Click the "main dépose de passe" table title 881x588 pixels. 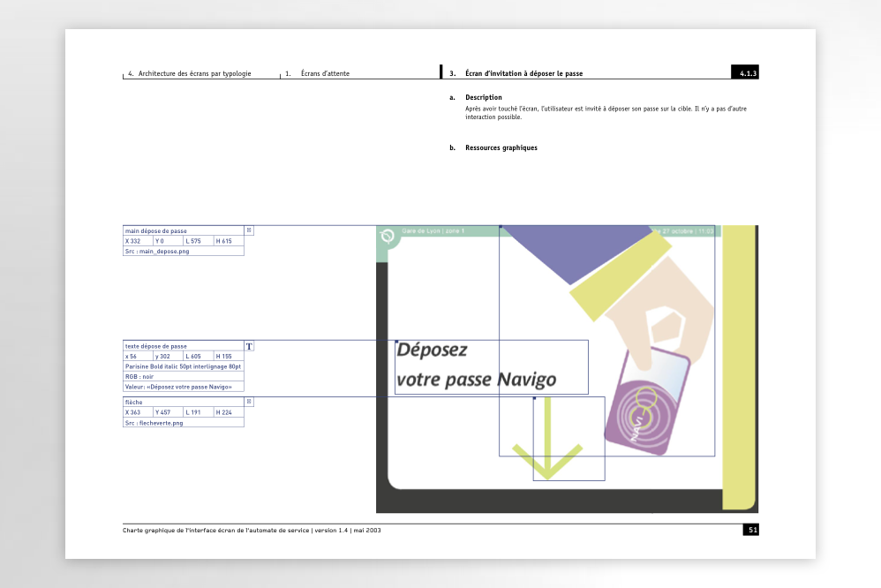pyautogui.click(x=183, y=230)
